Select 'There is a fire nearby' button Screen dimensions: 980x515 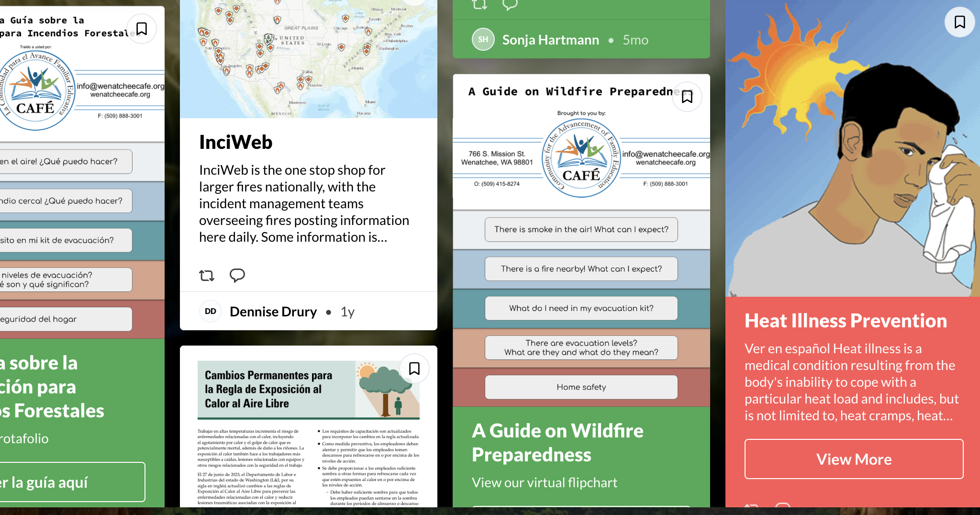tap(581, 269)
